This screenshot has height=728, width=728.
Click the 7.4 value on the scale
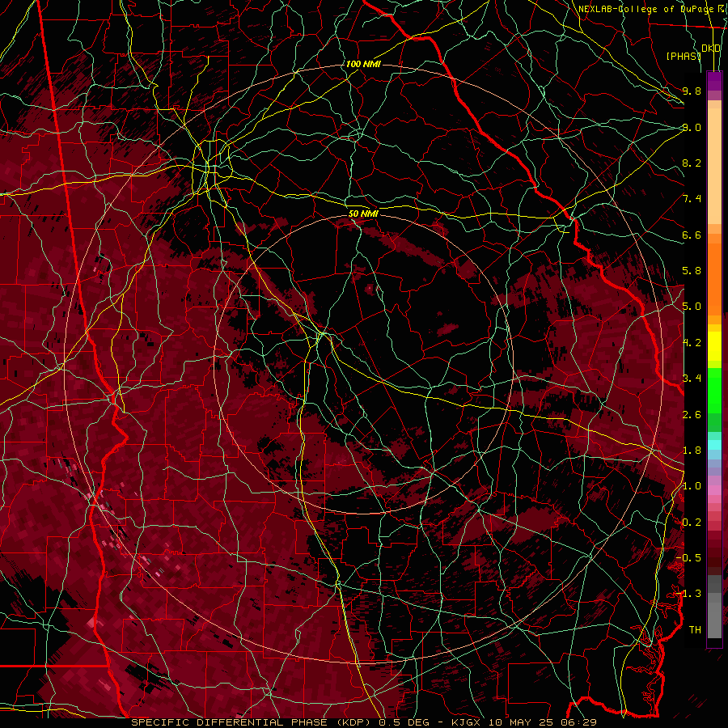point(692,199)
